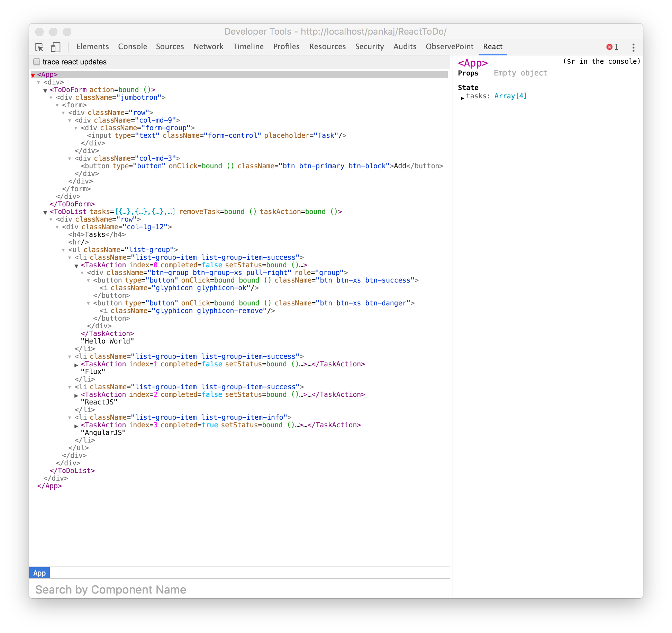Screen dimensions: 672x633
Task: Select the div form-group node row
Action: click(138, 128)
